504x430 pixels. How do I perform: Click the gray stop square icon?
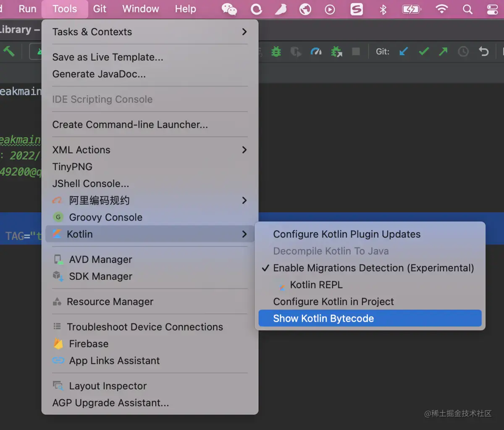(x=356, y=51)
